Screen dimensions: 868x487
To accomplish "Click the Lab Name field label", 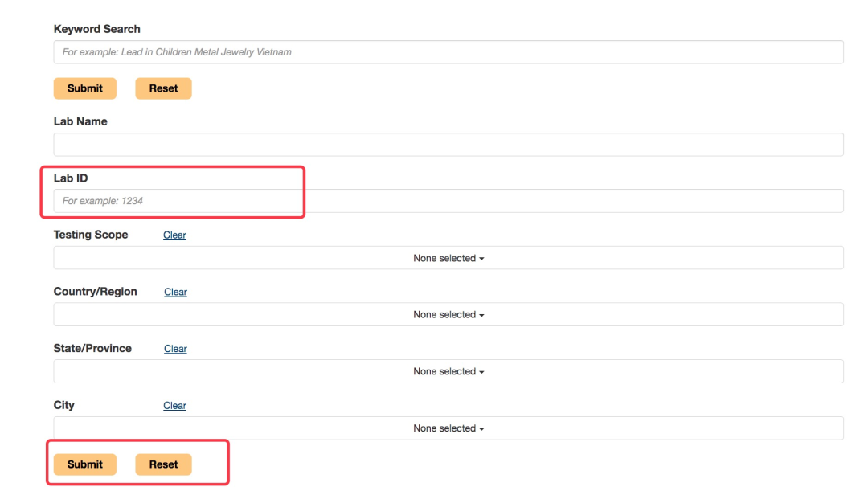I will 80,121.
